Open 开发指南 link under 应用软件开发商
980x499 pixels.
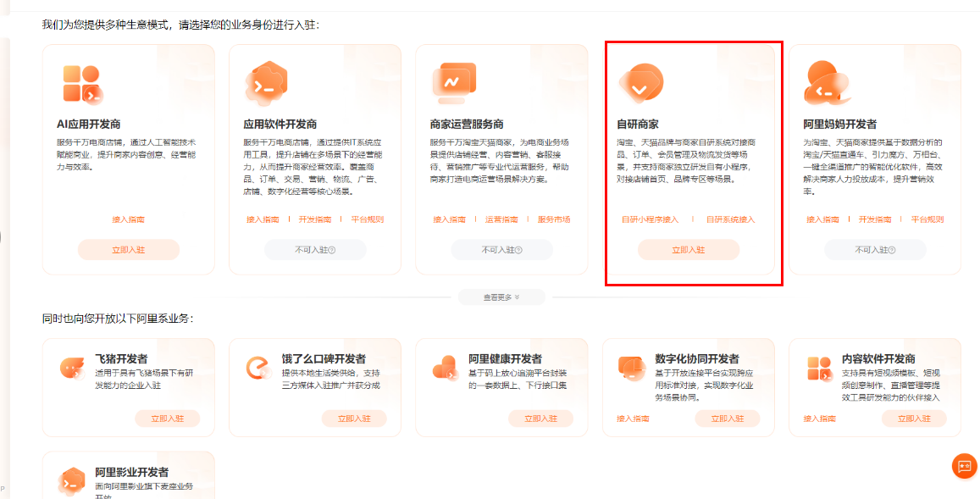tap(315, 219)
